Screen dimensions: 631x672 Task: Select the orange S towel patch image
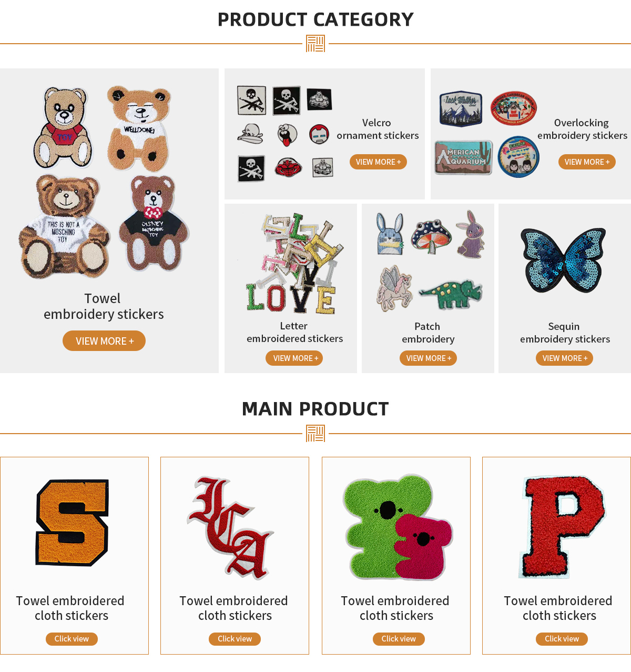(x=72, y=523)
